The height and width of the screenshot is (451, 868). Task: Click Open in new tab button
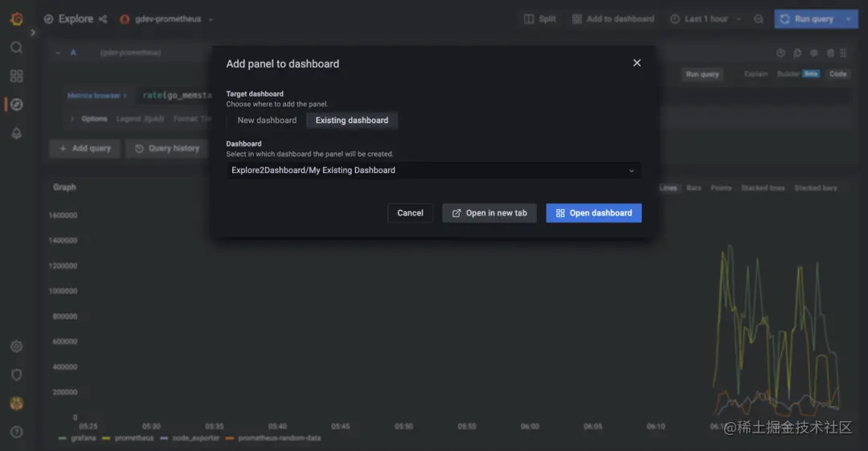489,213
